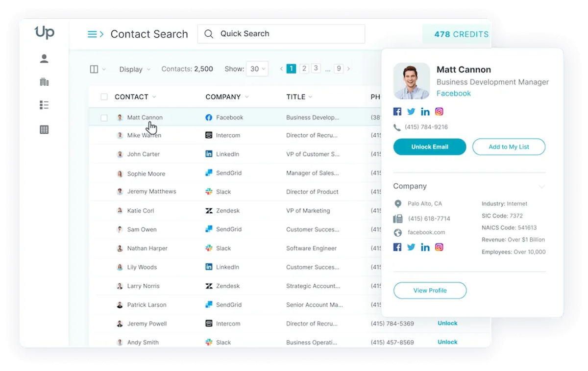The width and height of the screenshot is (588, 371).
Task: Open the facebook.com website link
Action: point(426,233)
